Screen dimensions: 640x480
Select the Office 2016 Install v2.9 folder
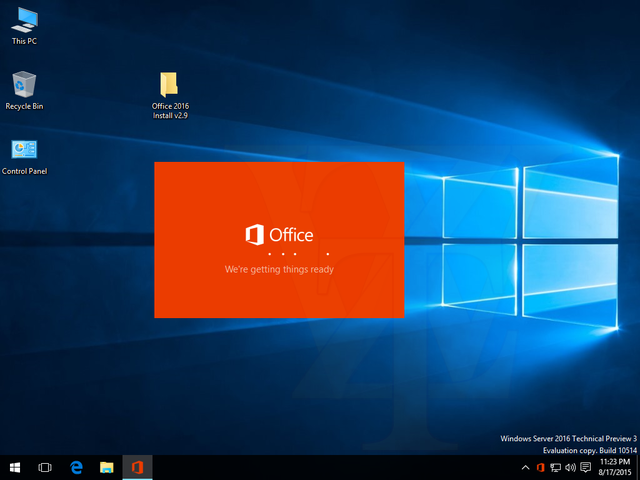tap(170, 95)
